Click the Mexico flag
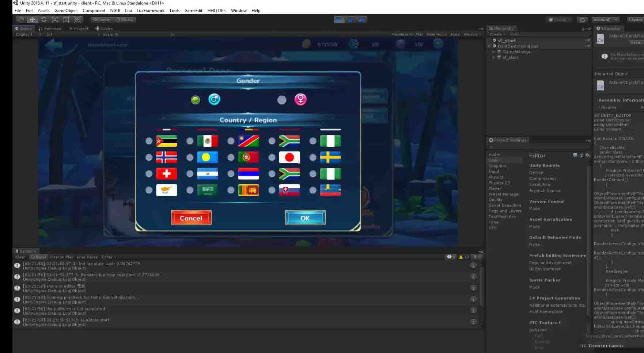The height and width of the screenshot is (353, 644). click(208, 141)
